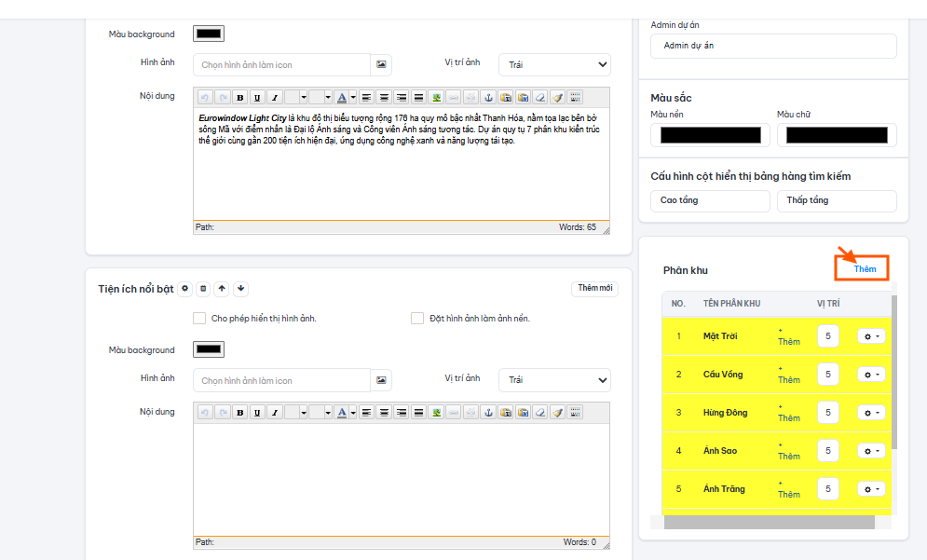Tick 'Đặt hình ảnh làm ảnh nền' checkbox

click(x=417, y=318)
